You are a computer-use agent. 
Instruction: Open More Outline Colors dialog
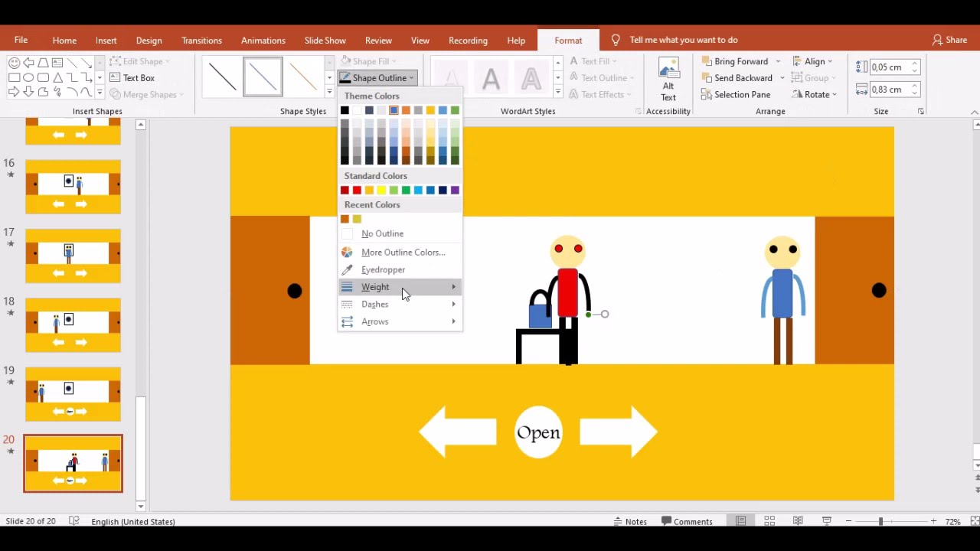click(400, 253)
